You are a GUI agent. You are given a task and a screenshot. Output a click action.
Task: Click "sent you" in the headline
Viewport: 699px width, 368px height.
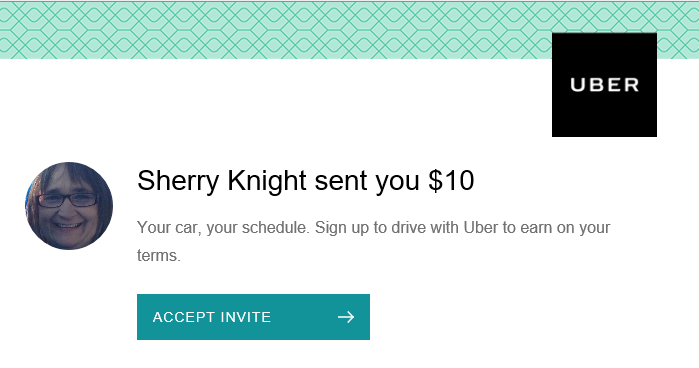(367, 181)
